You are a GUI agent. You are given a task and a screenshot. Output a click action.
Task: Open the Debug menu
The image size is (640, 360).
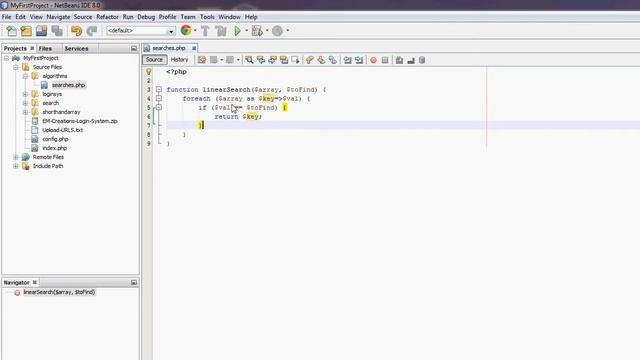pos(146,17)
